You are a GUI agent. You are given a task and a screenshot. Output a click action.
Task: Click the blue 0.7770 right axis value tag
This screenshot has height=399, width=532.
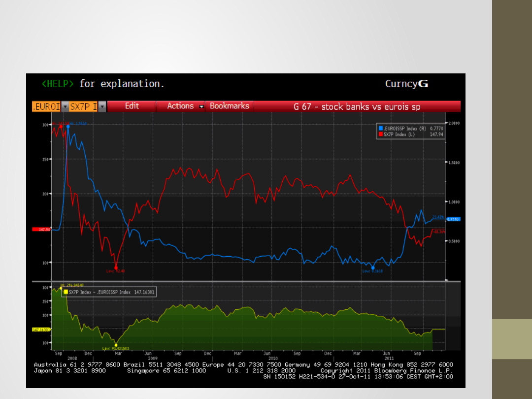pyautogui.click(x=453, y=219)
